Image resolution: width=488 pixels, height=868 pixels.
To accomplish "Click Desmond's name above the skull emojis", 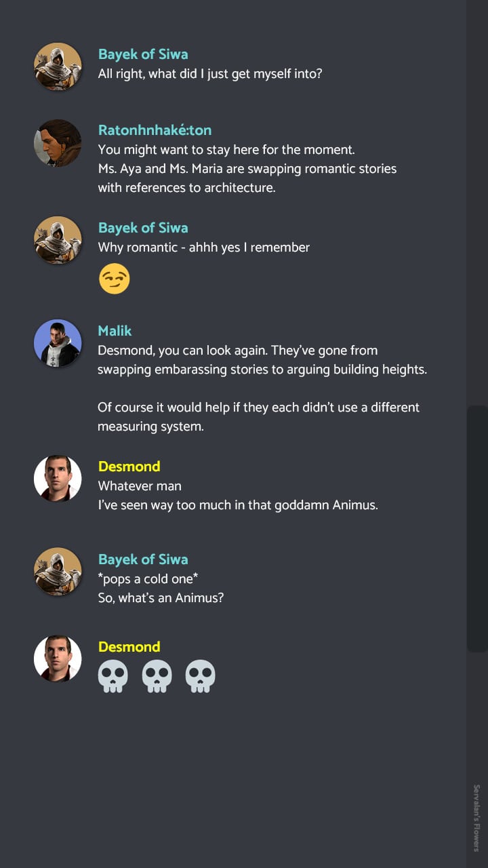I will [x=129, y=647].
